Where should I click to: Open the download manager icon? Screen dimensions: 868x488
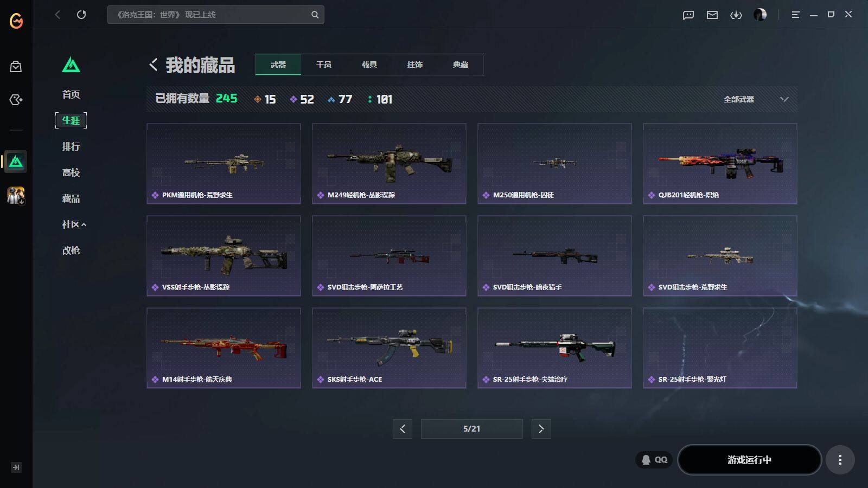[x=736, y=15]
